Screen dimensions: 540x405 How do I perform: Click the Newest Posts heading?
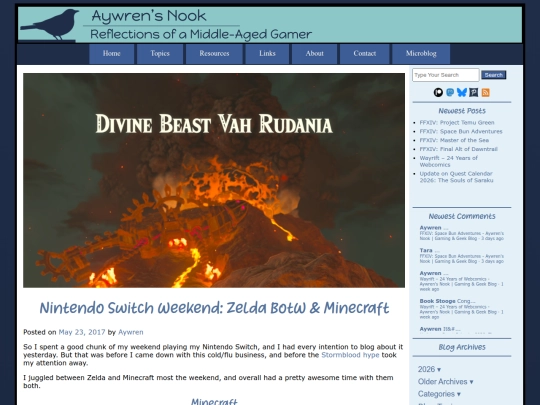pos(462,111)
